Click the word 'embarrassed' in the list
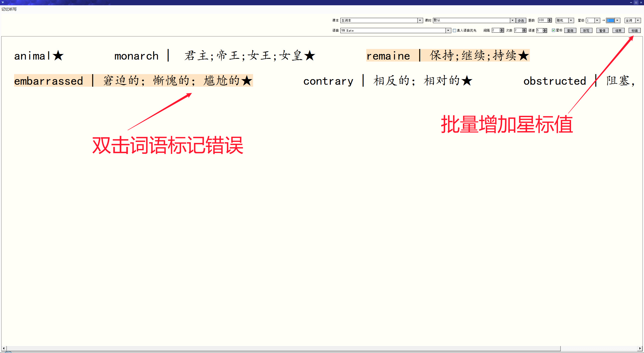Screen dimensions: 644x353 (49, 81)
